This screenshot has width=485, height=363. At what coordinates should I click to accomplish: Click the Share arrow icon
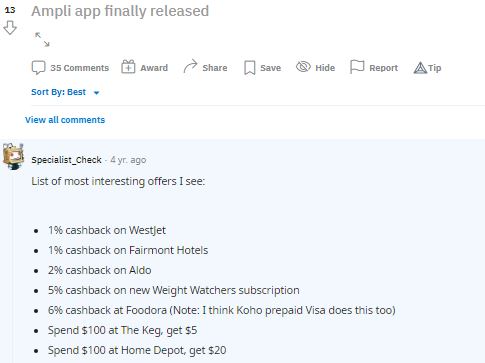point(190,66)
